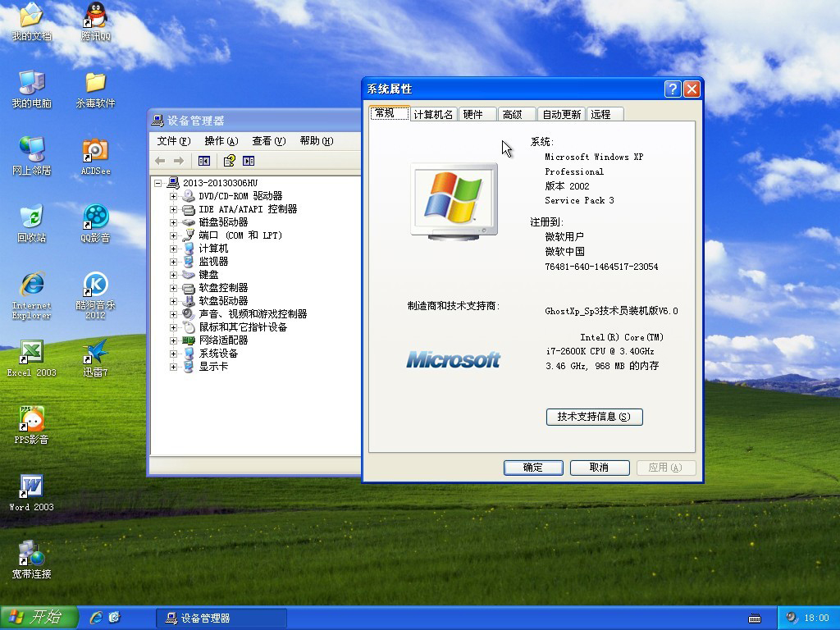This screenshot has height=630, width=840.
Task: Close the 系统属性 dialog
Action: pos(692,89)
